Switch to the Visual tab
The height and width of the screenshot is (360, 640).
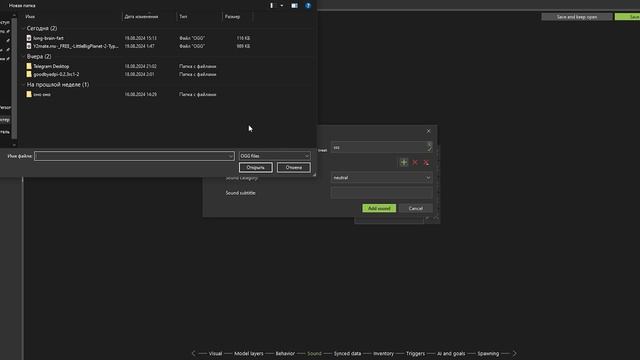coord(215,353)
